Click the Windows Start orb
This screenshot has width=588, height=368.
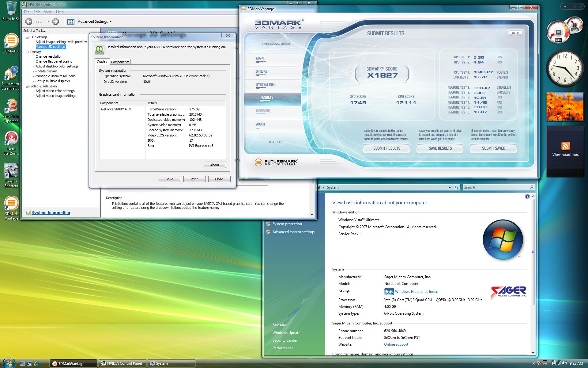click(x=9, y=363)
